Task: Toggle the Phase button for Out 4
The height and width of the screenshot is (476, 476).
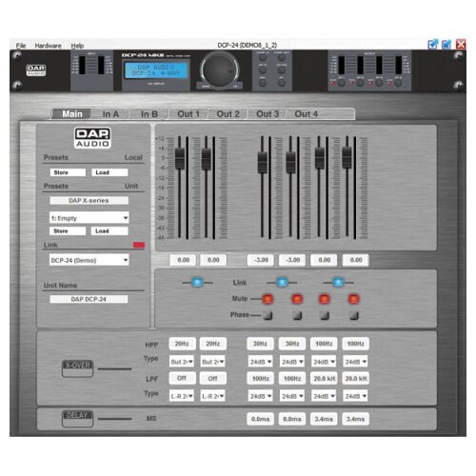Action: pos(354,315)
